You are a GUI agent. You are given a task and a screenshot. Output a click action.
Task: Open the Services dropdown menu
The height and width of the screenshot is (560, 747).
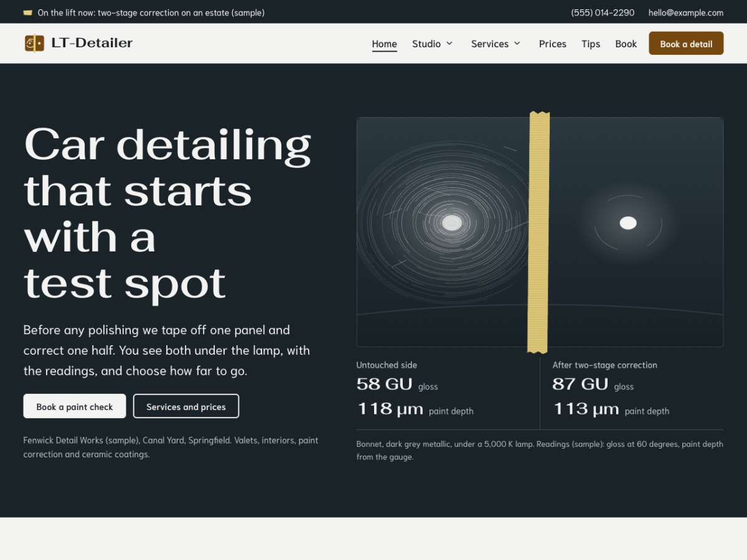[496, 44]
